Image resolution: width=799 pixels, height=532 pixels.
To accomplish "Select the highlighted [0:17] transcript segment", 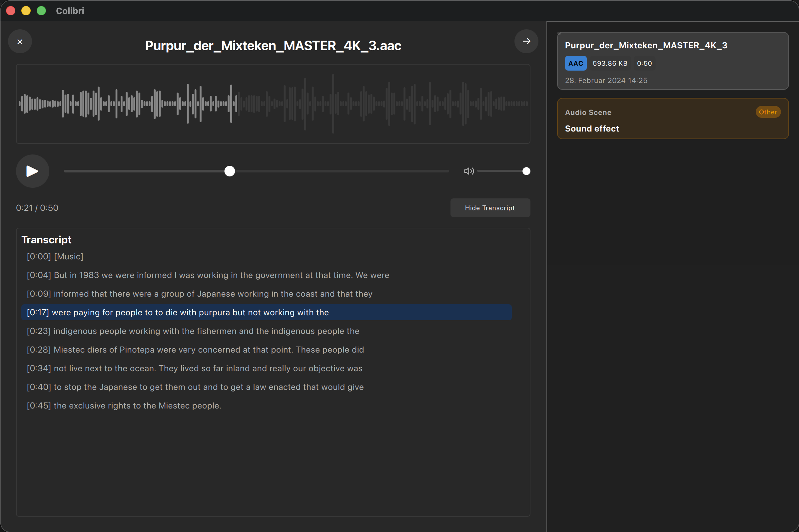I will [178, 313].
